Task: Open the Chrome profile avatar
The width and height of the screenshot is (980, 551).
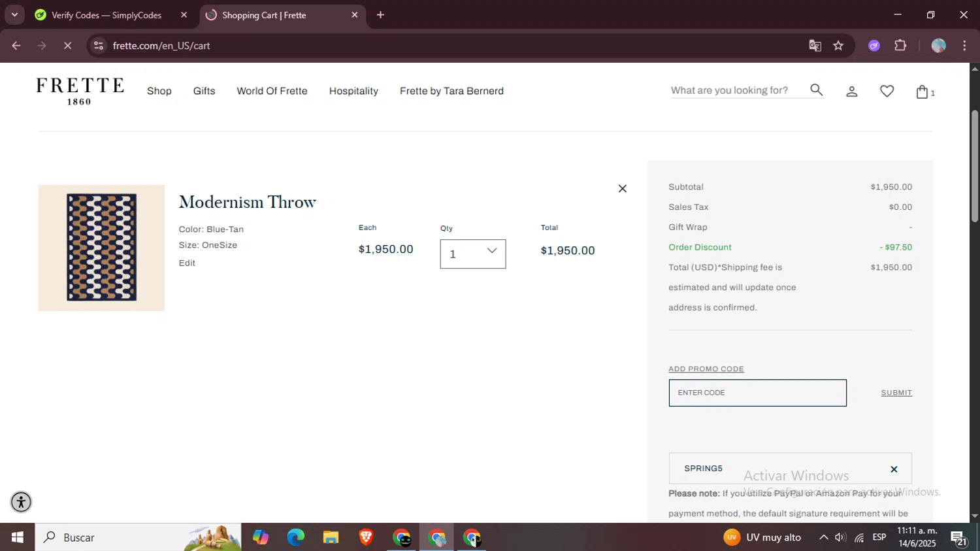Action: 938,46
